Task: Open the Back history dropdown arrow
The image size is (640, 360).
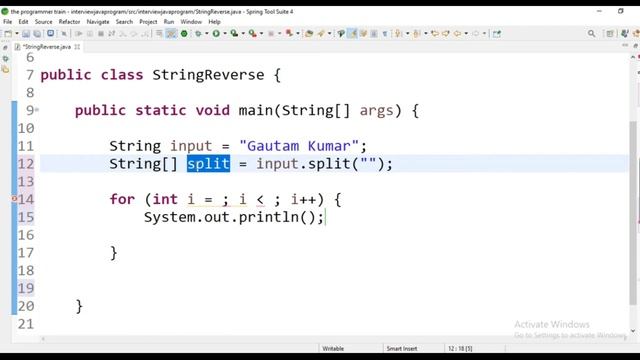Action: 466,33
